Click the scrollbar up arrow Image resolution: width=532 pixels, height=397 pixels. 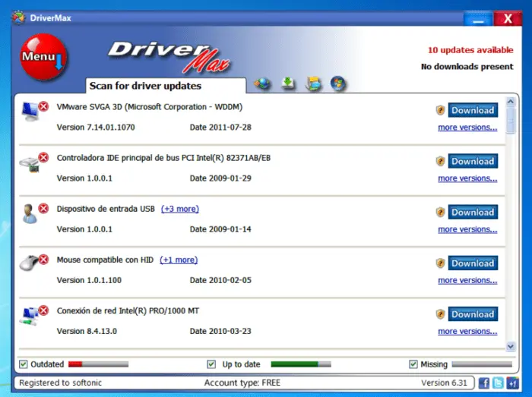coord(511,101)
